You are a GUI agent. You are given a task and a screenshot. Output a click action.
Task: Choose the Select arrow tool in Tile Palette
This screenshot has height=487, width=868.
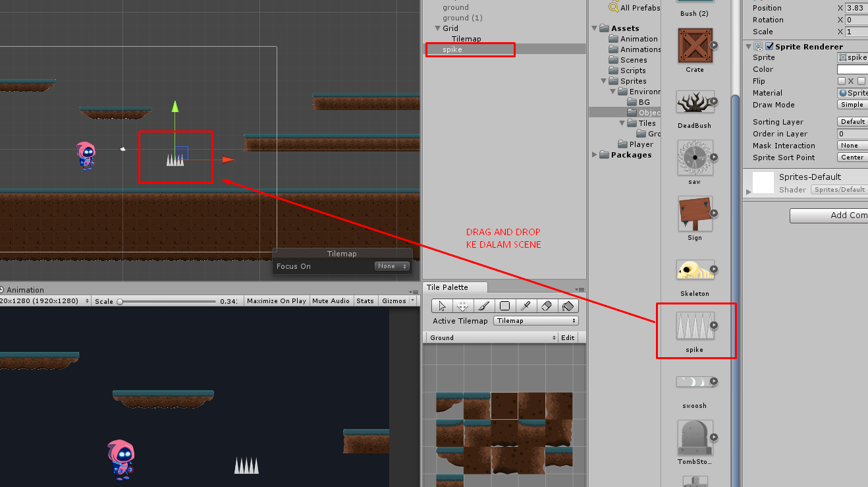click(442, 306)
